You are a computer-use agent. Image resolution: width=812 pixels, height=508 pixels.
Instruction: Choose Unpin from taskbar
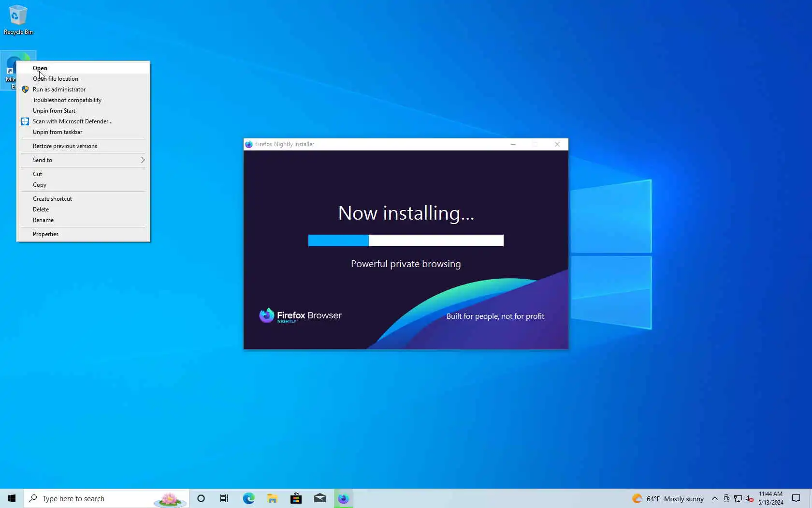pyautogui.click(x=83, y=132)
